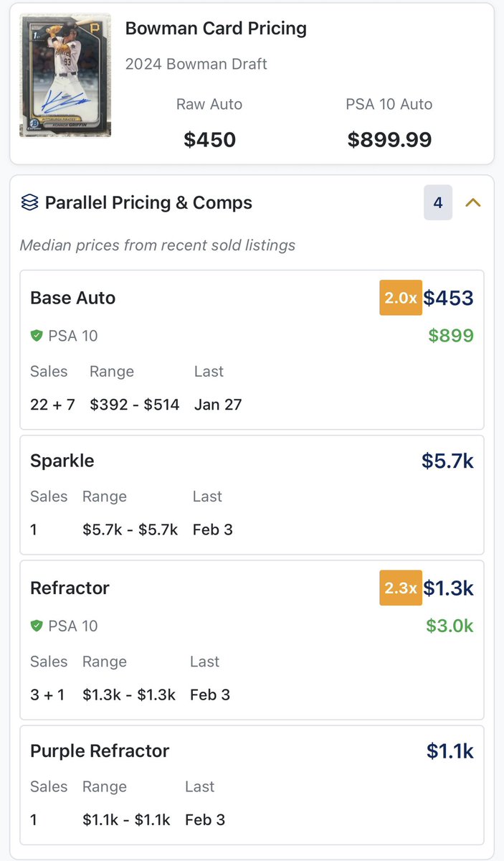Screen dimensions: 504x861
Task: Click the green $3.0k Refractor PSA 10 price
Action: [450, 626]
